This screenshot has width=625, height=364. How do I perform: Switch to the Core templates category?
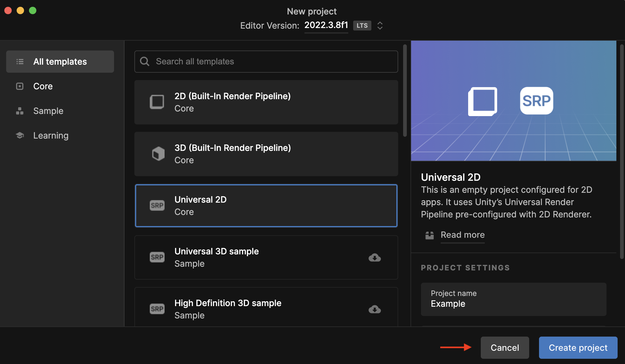tap(43, 86)
